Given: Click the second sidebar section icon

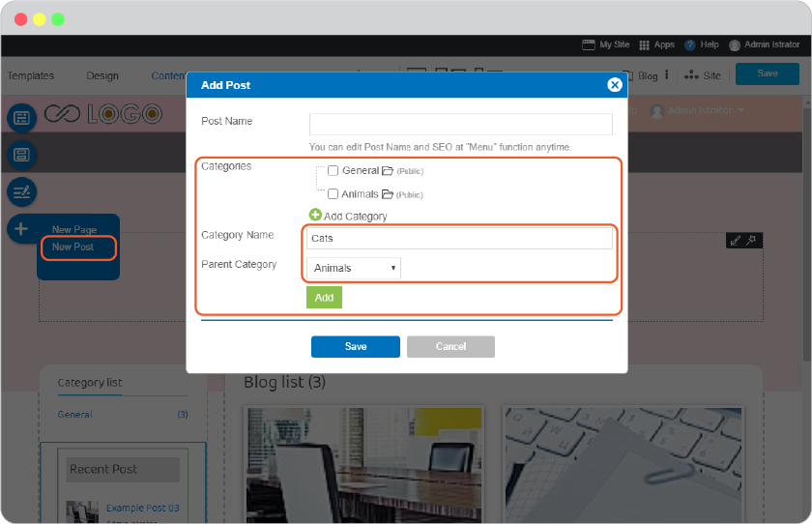Looking at the screenshot, I should tap(21, 155).
